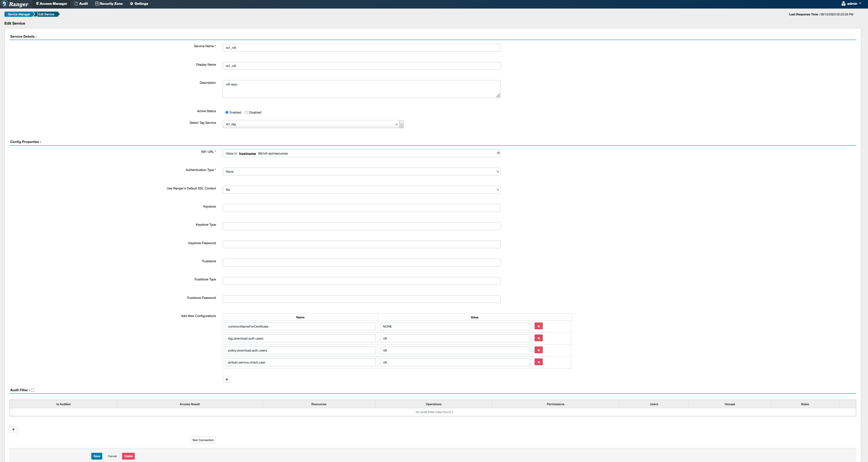This screenshot has height=462, width=868.
Task: Click the Test Connection button
Action: 203,440
